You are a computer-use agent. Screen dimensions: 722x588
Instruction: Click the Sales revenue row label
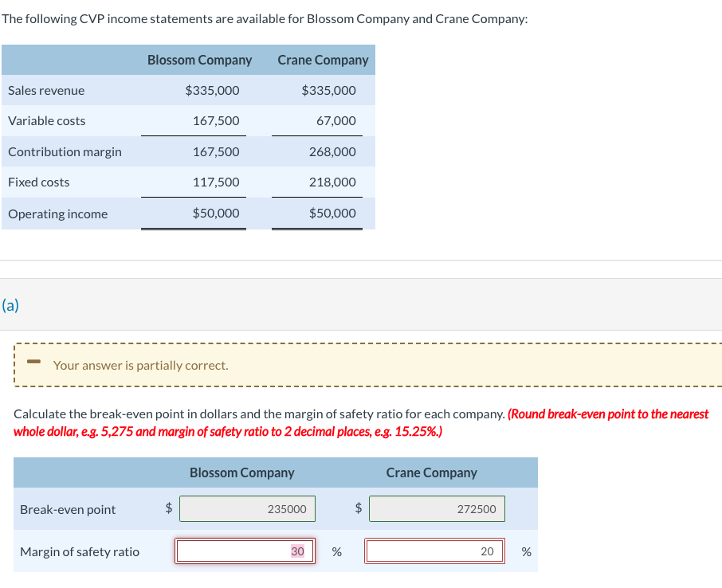tap(46, 90)
